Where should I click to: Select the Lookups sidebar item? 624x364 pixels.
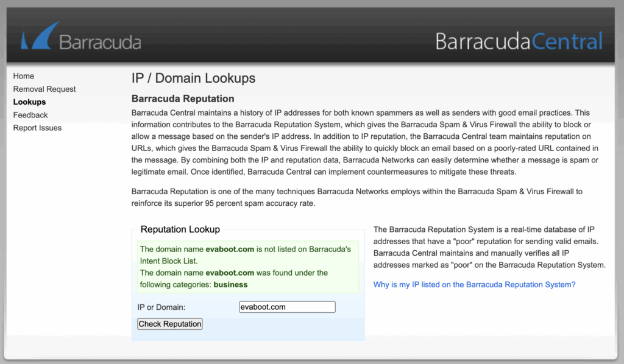pyautogui.click(x=29, y=102)
